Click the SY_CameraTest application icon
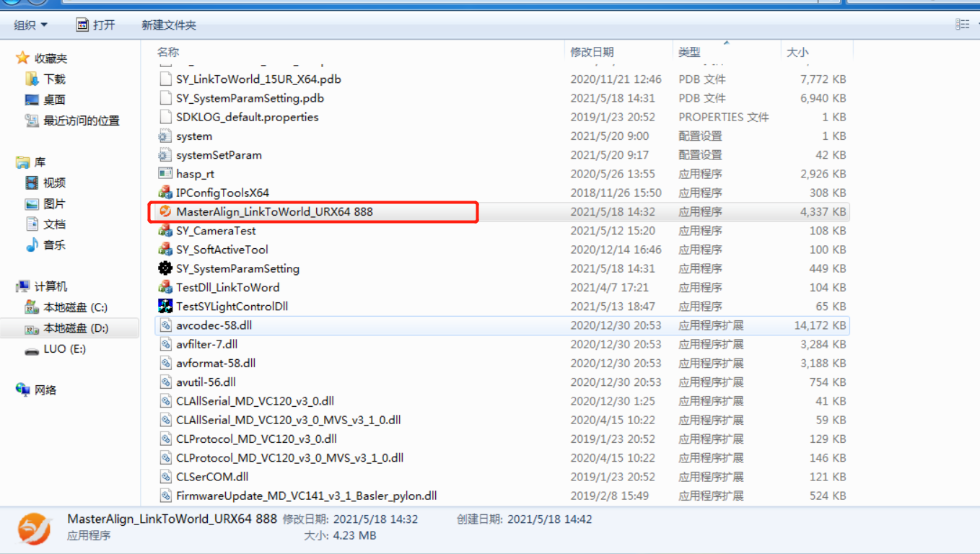 click(x=165, y=231)
